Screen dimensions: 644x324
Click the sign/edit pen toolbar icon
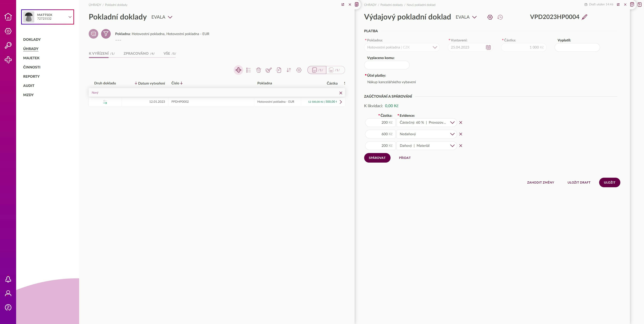268,70
